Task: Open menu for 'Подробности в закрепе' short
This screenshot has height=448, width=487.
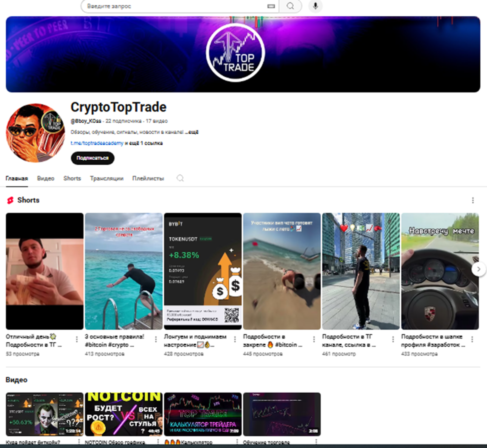Action: [313, 339]
